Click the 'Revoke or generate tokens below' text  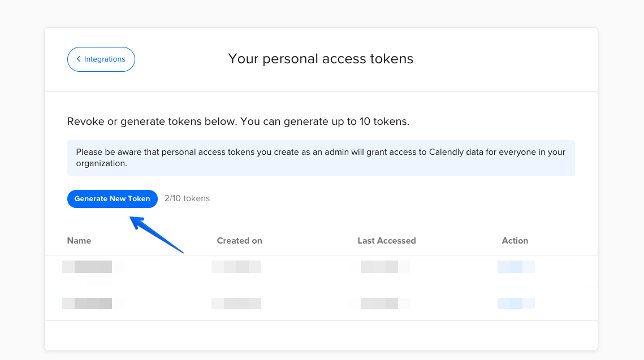237,122
